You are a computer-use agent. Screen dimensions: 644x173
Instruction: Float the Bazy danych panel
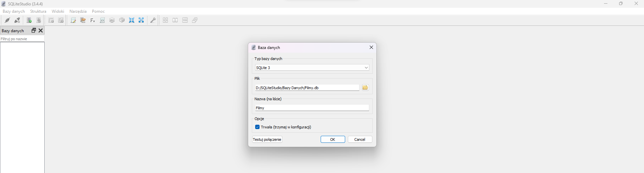click(34, 31)
